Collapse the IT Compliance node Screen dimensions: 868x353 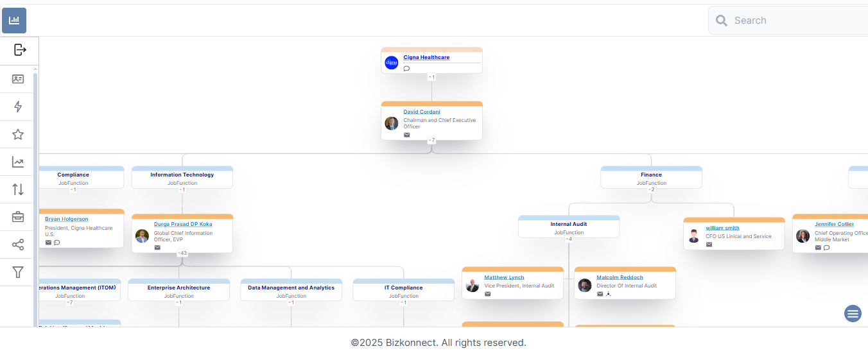point(404,302)
